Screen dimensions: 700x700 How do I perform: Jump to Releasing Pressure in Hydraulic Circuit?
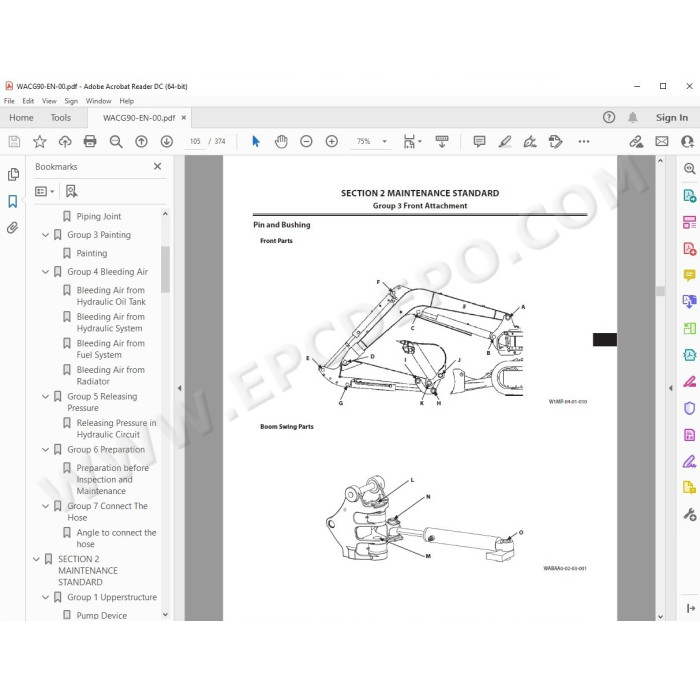117,429
